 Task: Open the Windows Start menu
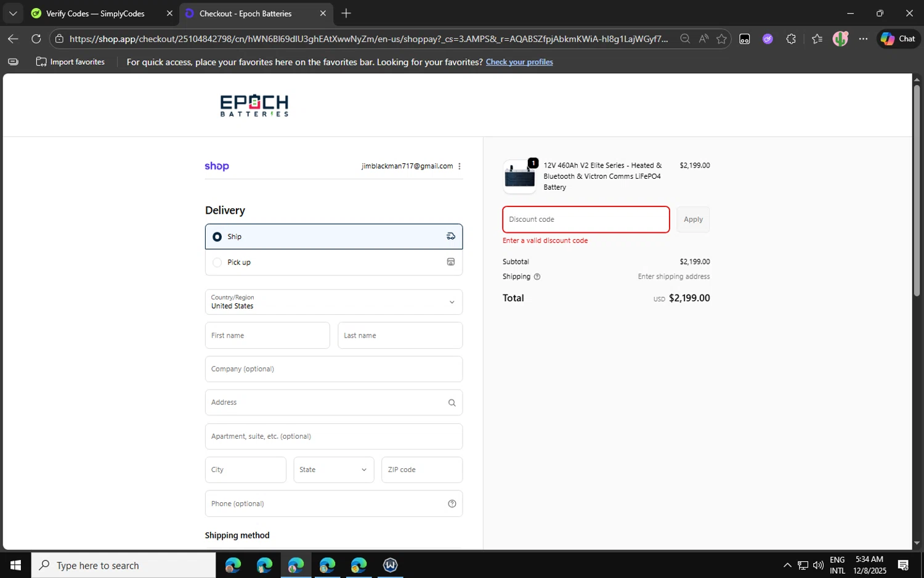pos(15,565)
